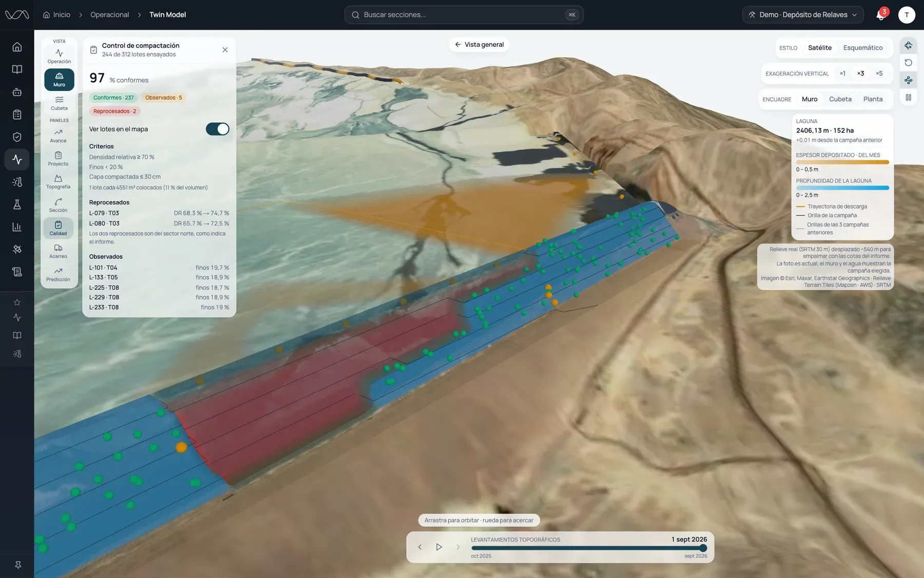Set vertical exaggeration to ×5

tap(879, 73)
